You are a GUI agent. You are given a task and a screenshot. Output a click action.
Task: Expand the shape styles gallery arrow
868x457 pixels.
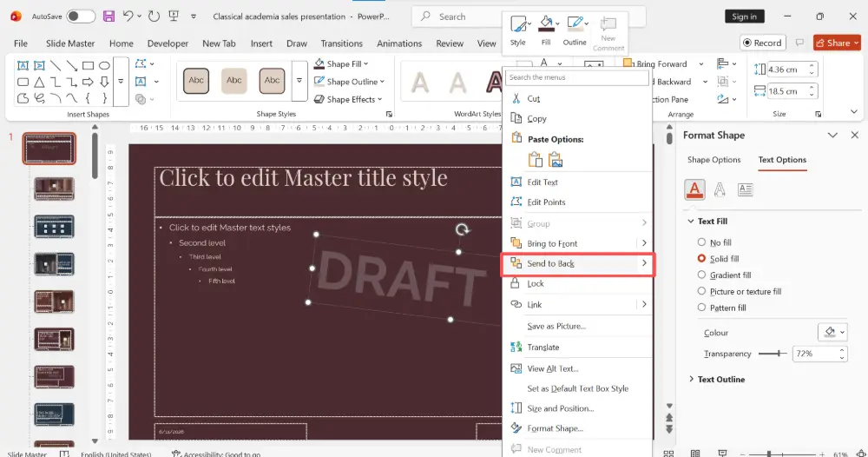pyautogui.click(x=299, y=80)
